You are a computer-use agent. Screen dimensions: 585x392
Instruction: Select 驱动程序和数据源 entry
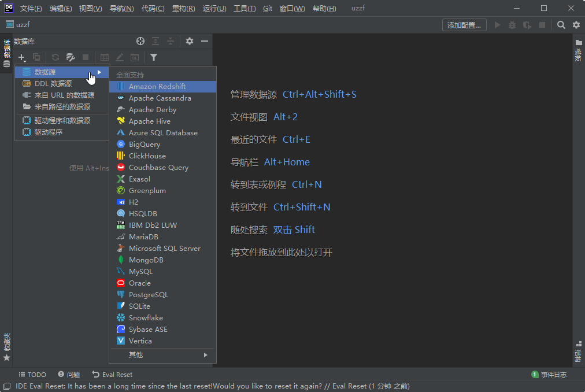61,121
